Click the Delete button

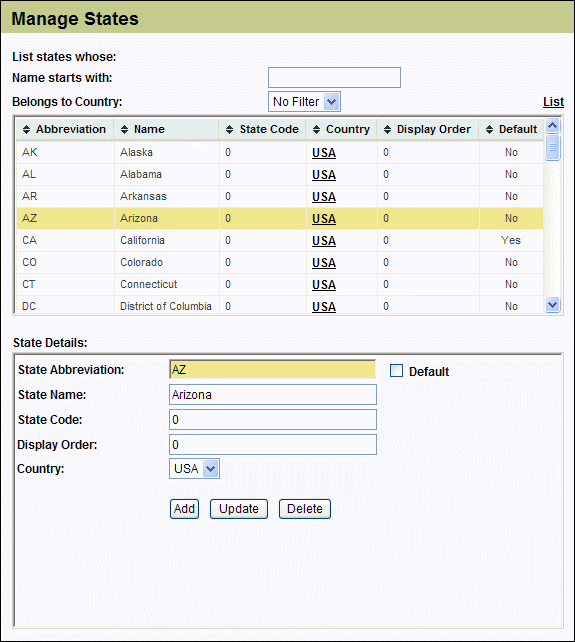pos(305,509)
